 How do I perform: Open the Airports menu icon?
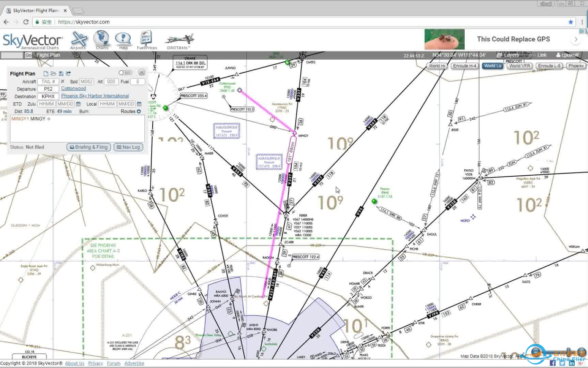78,40
